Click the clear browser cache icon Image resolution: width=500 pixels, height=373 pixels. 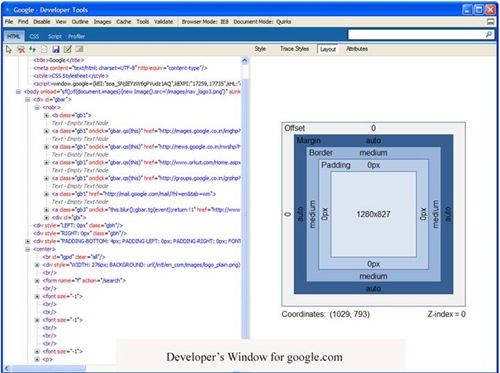click(x=21, y=49)
